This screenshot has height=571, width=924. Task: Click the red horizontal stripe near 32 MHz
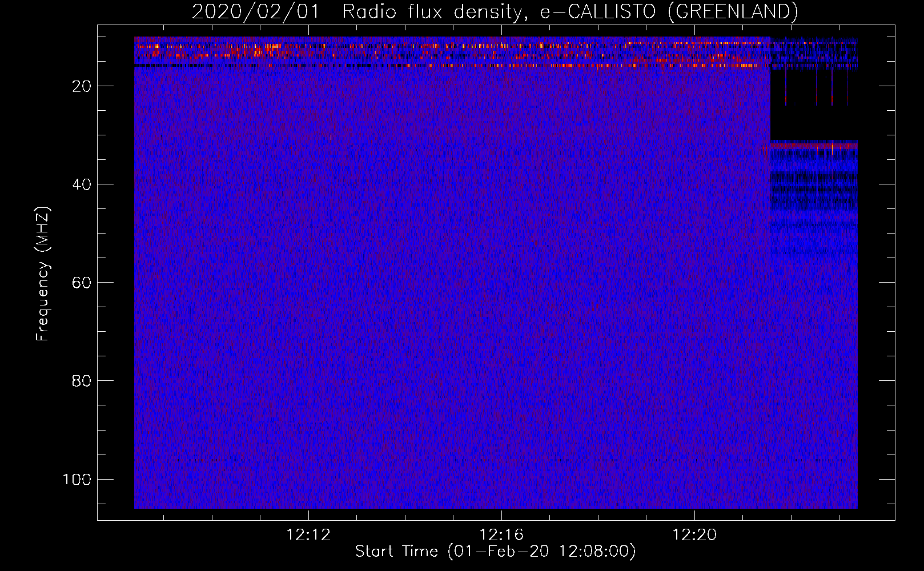[814, 146]
